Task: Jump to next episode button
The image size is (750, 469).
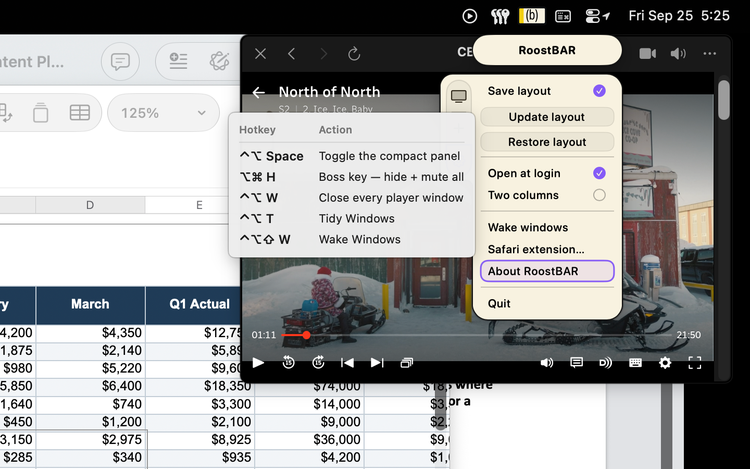Action: click(377, 363)
